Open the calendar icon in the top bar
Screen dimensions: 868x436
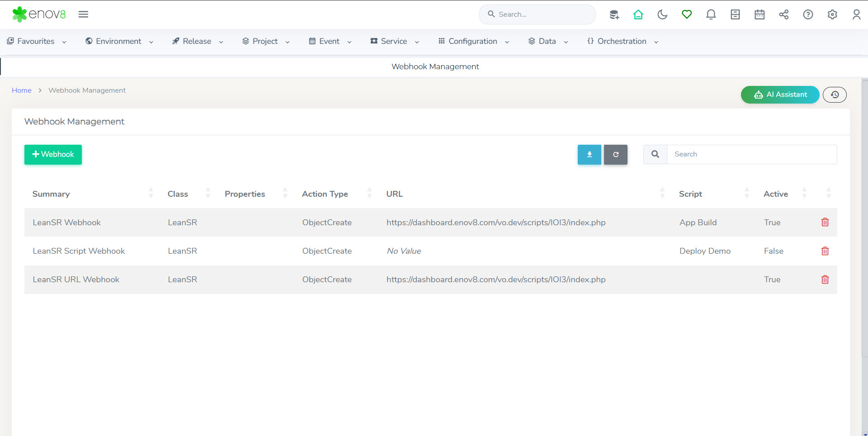(x=759, y=14)
